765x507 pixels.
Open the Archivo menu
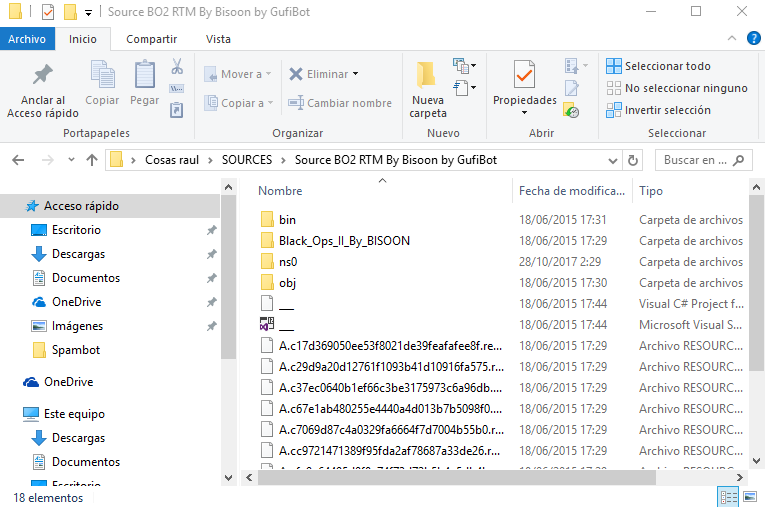[27, 39]
